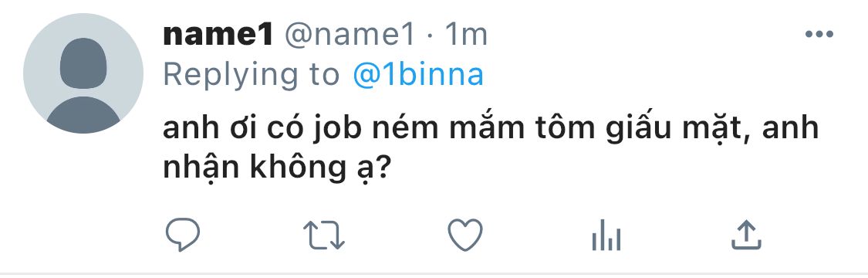
Task: Retweet this reply using the arrows icon
Action: 324,235
